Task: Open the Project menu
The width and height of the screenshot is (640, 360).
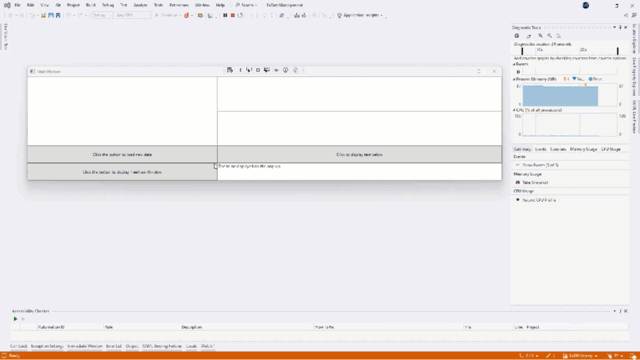Action: point(73,5)
